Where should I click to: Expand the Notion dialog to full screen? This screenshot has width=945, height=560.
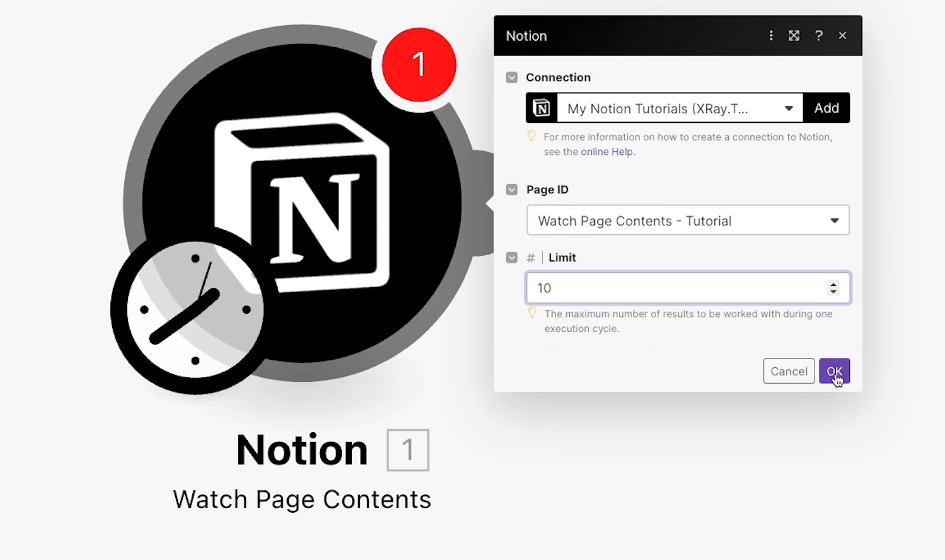pos(794,36)
